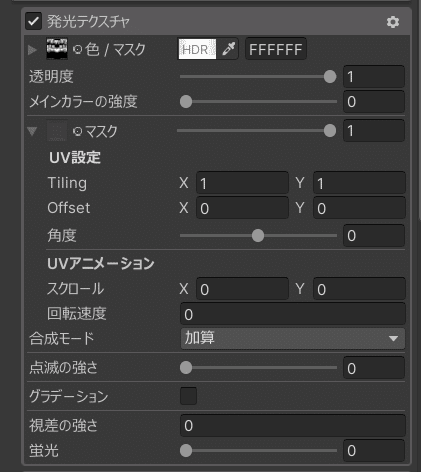421x472 pixels.
Task: Pick a color with the HDR eyedropper
Action: [x=229, y=49]
